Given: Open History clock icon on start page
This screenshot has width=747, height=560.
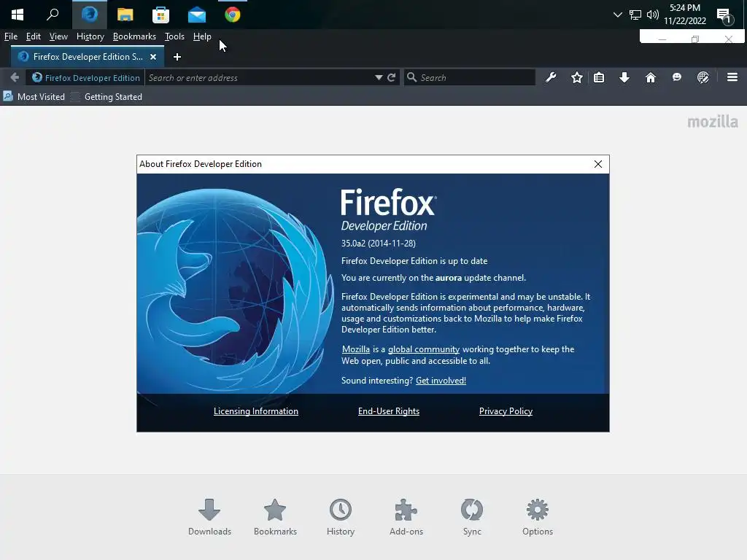Looking at the screenshot, I should click(x=340, y=518).
